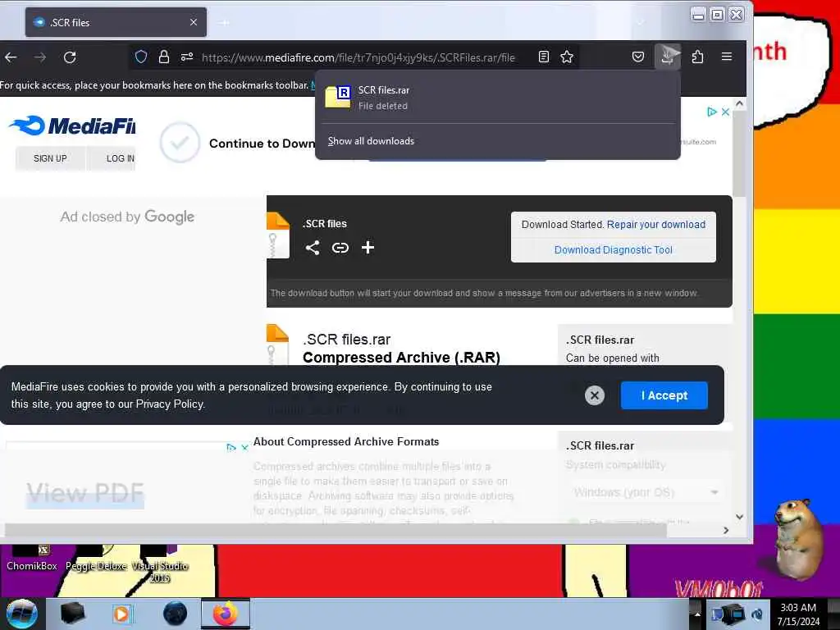The width and height of the screenshot is (840, 630).
Task: Click 'Can be opened with' text
Action: click(612, 358)
